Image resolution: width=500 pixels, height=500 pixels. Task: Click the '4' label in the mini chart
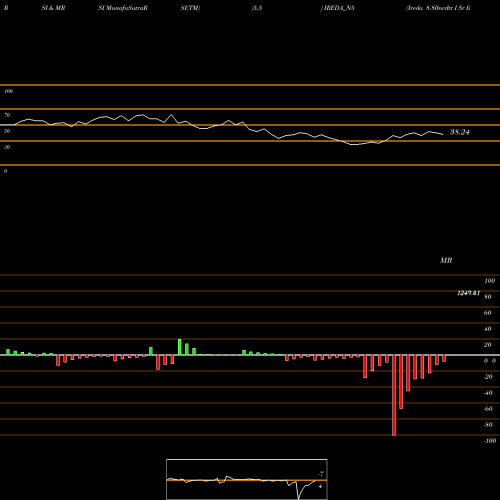[320, 486]
